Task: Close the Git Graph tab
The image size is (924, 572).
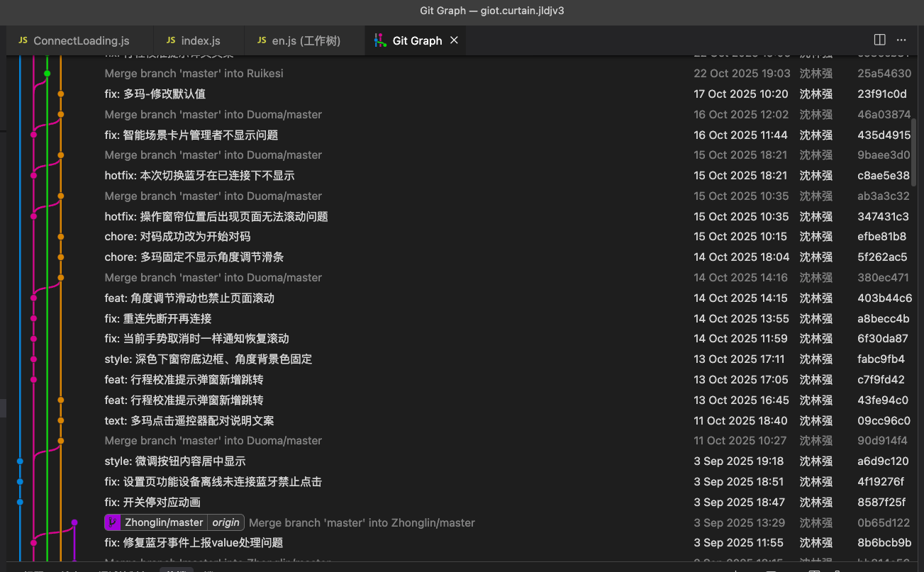Action: [x=454, y=40]
